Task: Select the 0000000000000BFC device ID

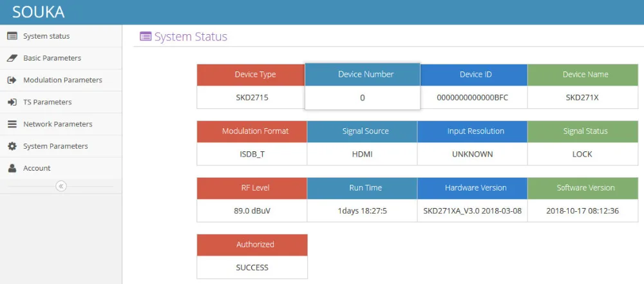Action: click(x=473, y=98)
